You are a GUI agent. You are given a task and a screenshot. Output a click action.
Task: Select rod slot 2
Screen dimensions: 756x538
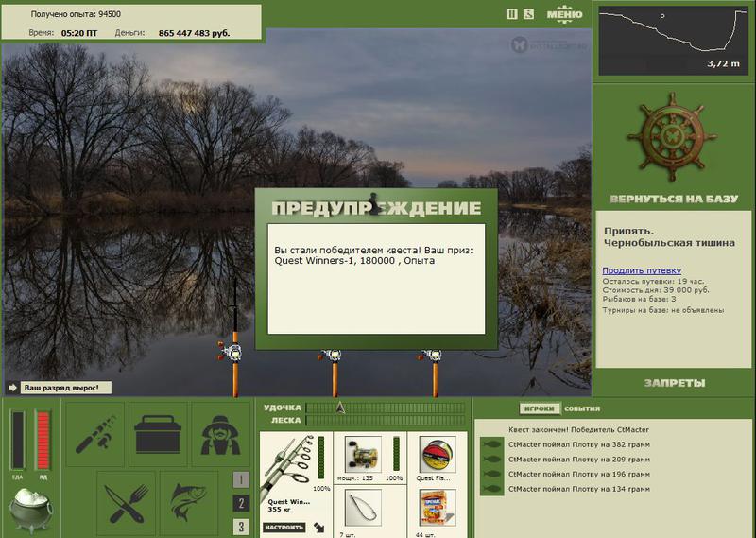(x=241, y=503)
